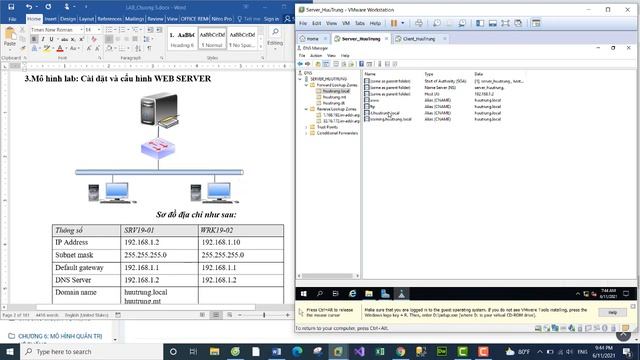
Task: Take VMware snapshot icon
Action: pyautogui.click(x=436, y=23)
